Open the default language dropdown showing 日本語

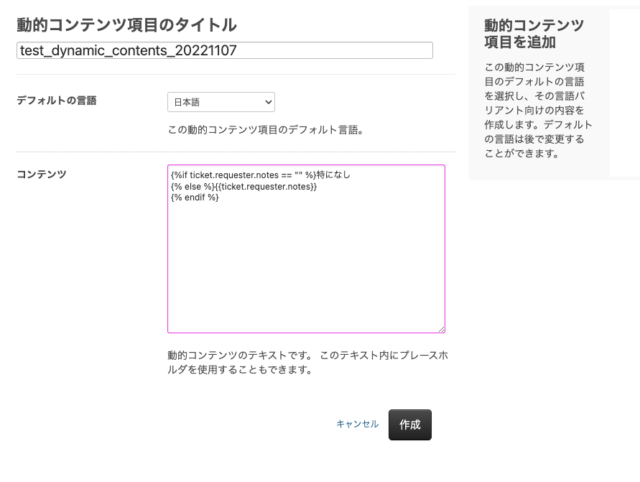221,102
